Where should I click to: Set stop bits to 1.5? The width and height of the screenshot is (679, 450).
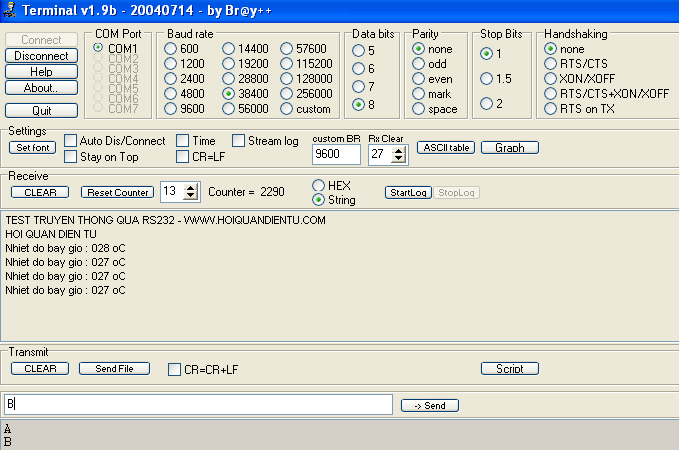click(487, 79)
